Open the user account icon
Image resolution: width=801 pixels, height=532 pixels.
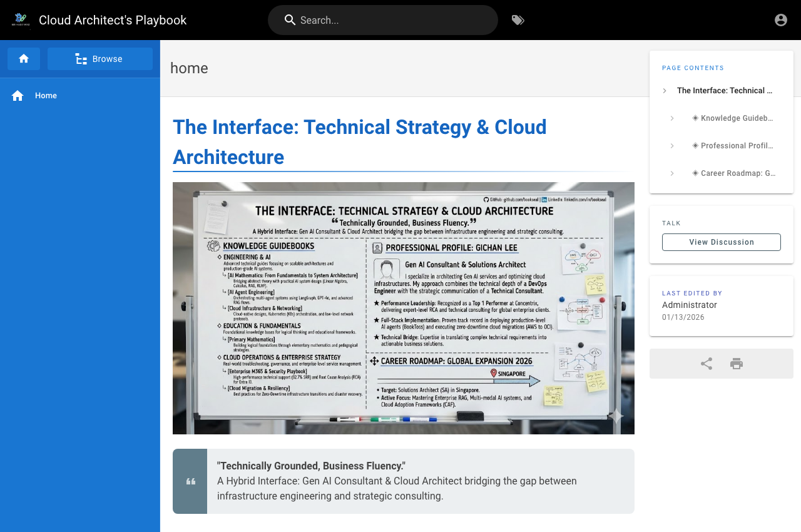[x=781, y=20]
